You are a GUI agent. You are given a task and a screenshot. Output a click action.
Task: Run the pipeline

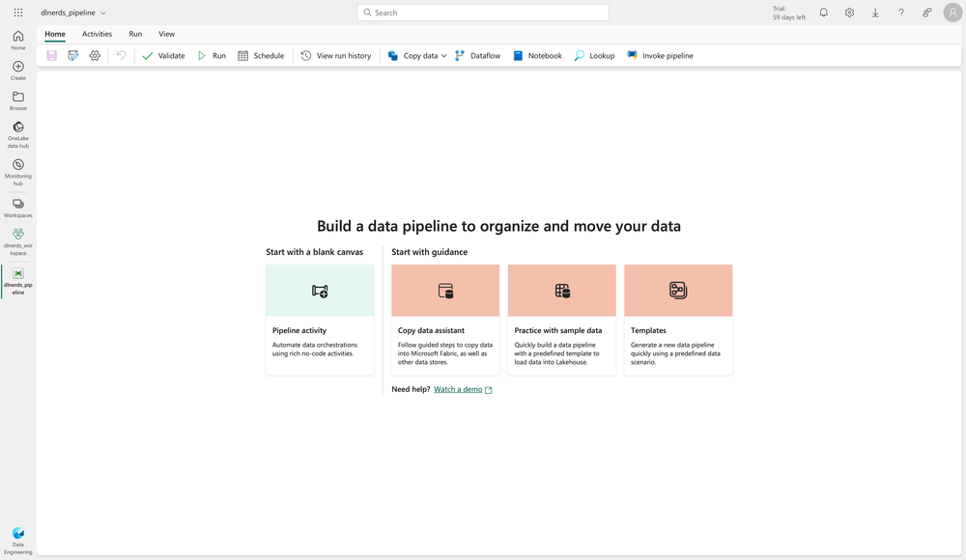212,55
